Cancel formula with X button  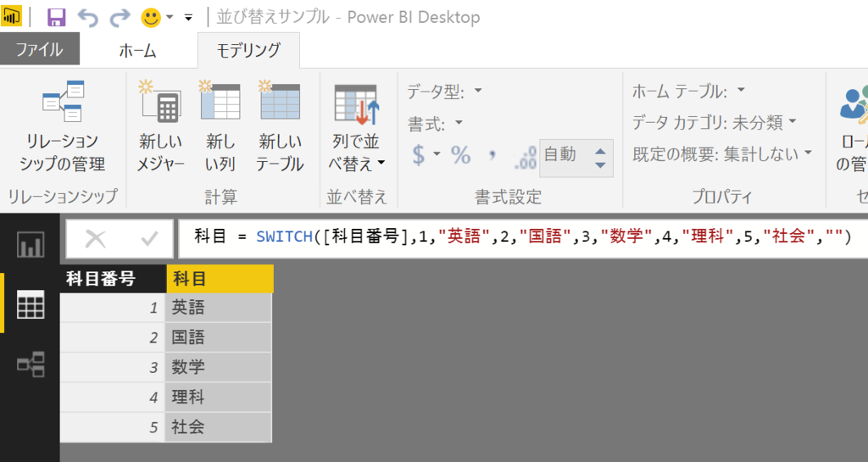pyautogui.click(x=95, y=239)
